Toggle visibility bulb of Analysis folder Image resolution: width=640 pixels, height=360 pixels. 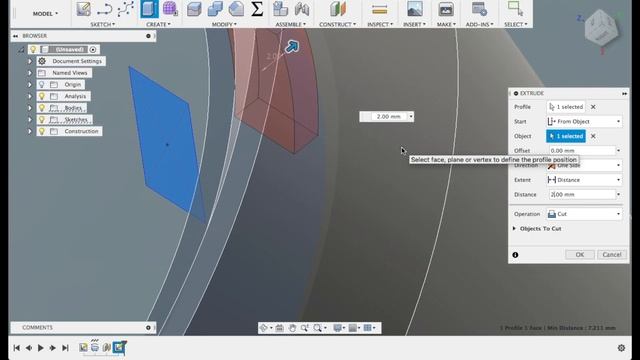click(42, 96)
